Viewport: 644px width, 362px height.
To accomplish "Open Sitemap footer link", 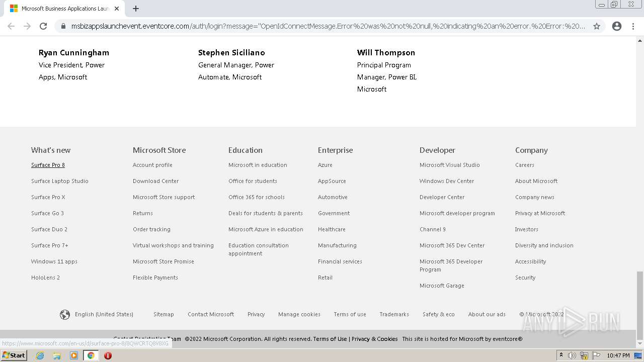I will click(x=164, y=314).
